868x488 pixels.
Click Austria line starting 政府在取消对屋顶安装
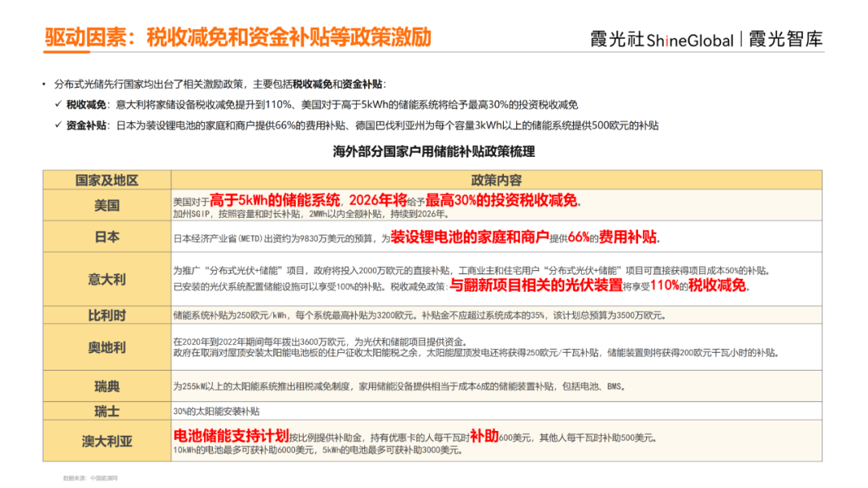coord(477,352)
